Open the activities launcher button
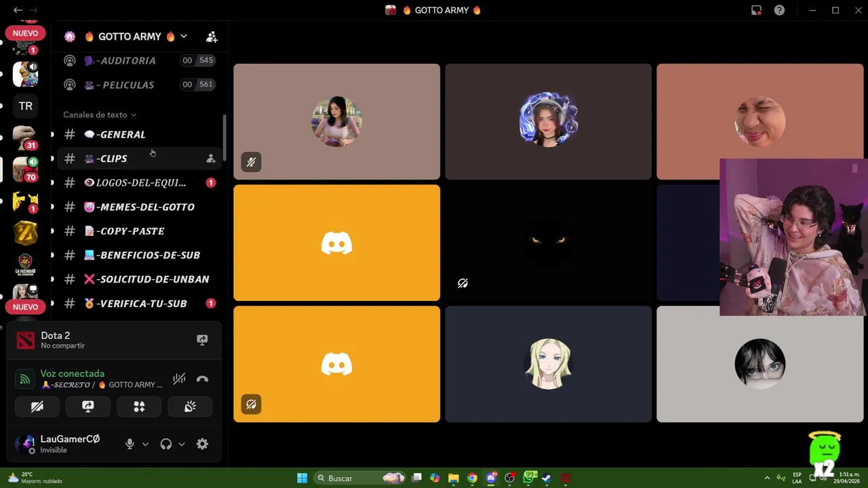The image size is (868, 488). pos(139,406)
